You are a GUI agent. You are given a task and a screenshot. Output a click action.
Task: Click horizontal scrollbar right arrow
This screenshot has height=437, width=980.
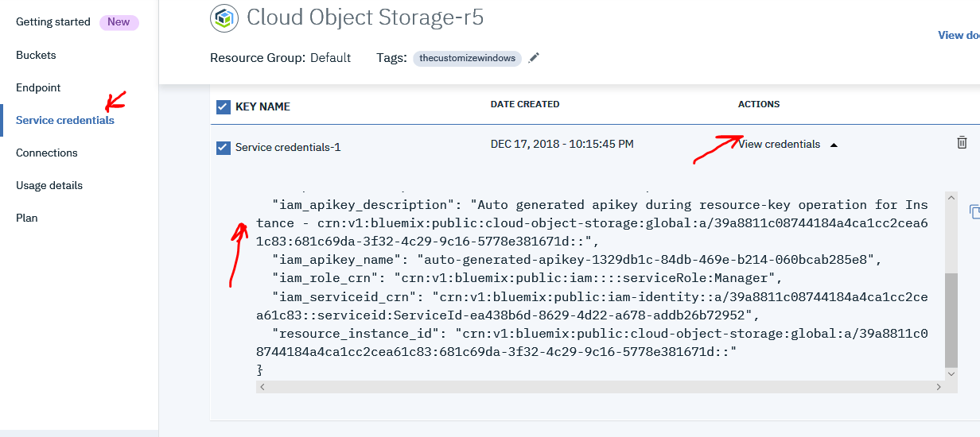click(x=939, y=386)
